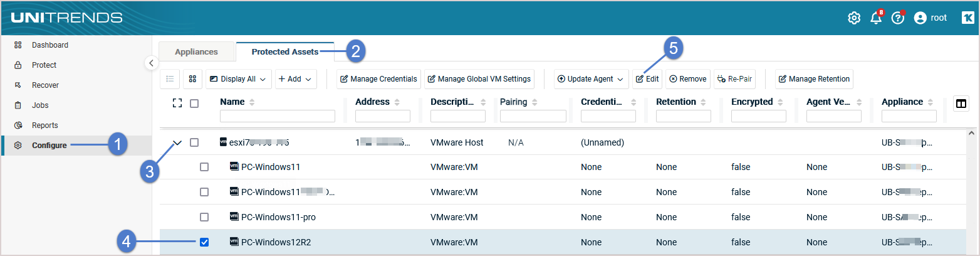The width and height of the screenshot is (980, 256).
Task: Select the PC-Windows12R2 name cell
Action: click(276, 242)
